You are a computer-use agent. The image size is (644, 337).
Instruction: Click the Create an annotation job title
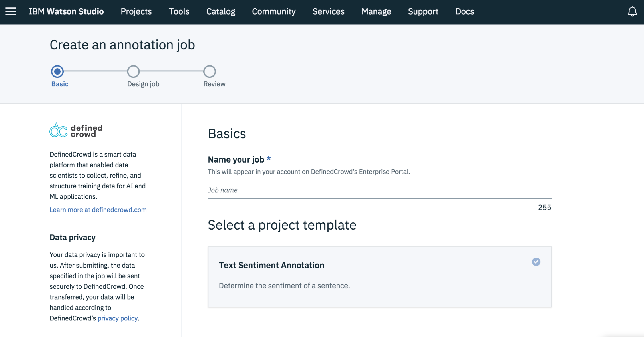coord(122,45)
